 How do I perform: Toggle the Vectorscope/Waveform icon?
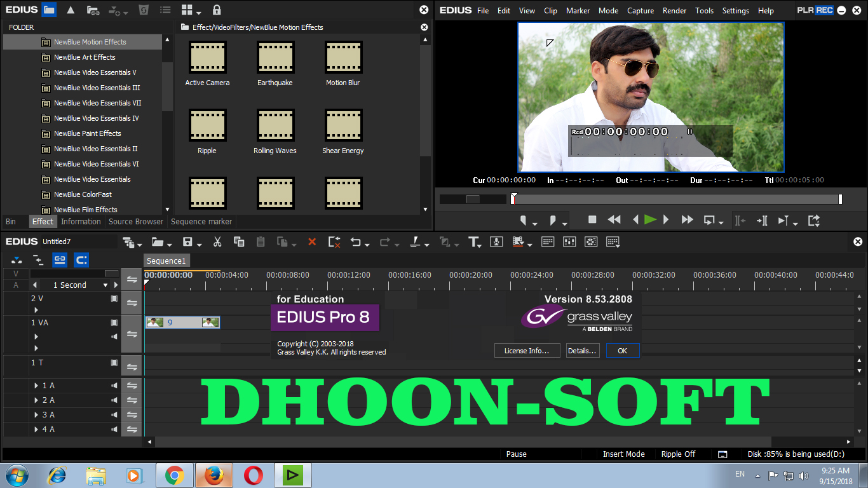[x=591, y=241]
